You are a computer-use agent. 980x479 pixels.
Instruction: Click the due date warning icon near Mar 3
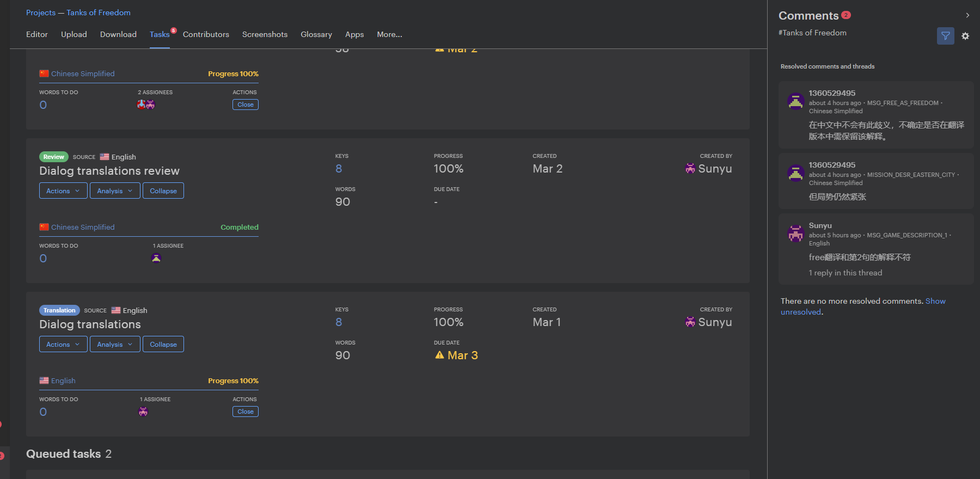[439, 355]
